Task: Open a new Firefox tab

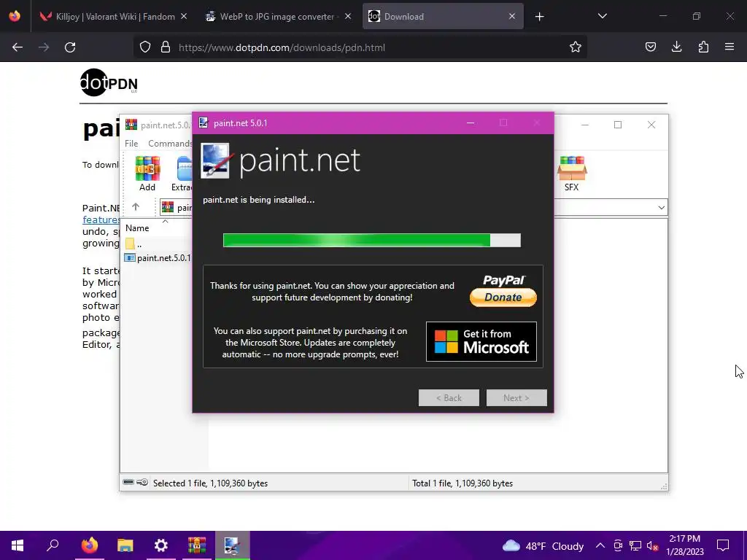Action: click(539, 17)
